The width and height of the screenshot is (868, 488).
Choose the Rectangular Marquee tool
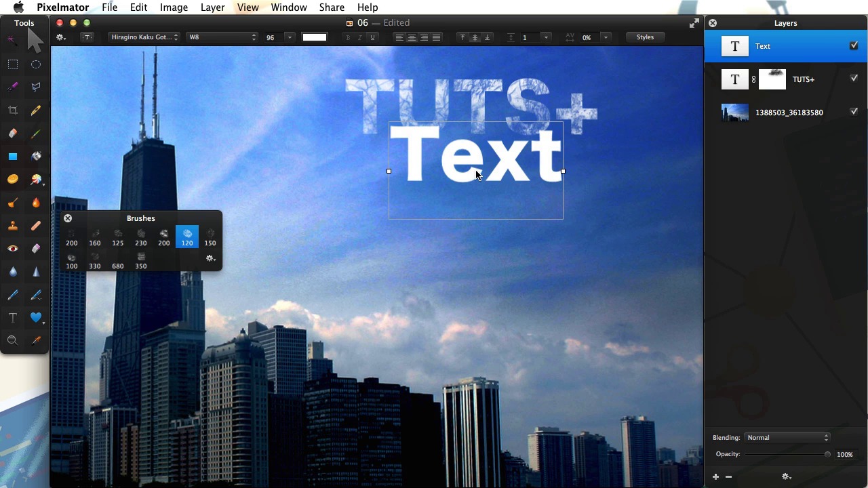[12, 64]
